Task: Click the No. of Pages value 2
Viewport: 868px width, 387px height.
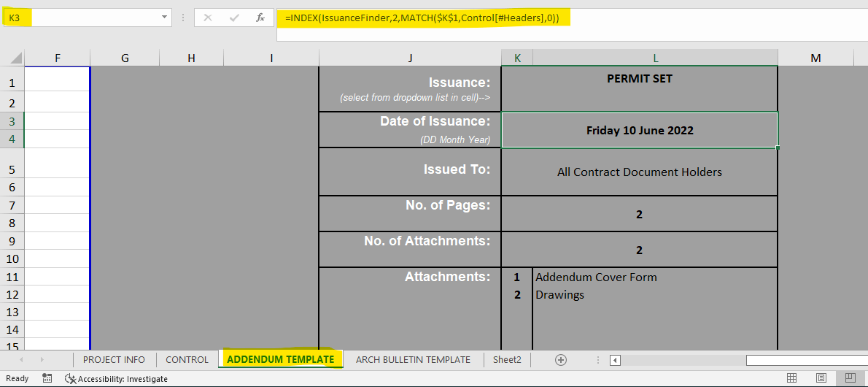Action: coord(640,214)
